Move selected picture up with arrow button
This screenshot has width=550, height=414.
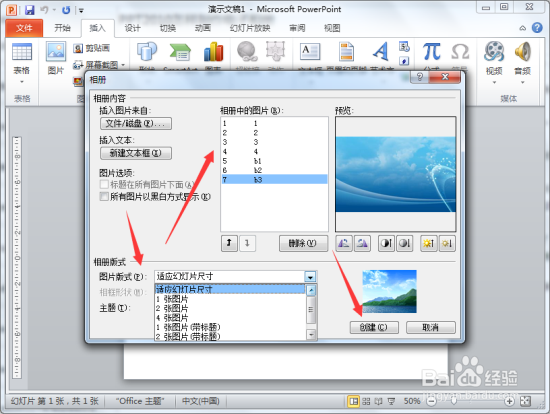point(229,243)
